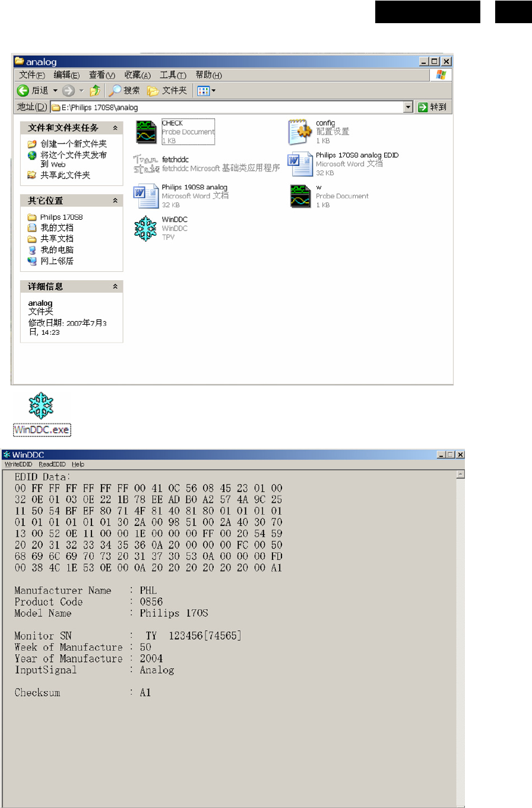Click the Monitor SN 'TY 123456[74565]' line
The image size is (532, 808).
click(x=128, y=636)
